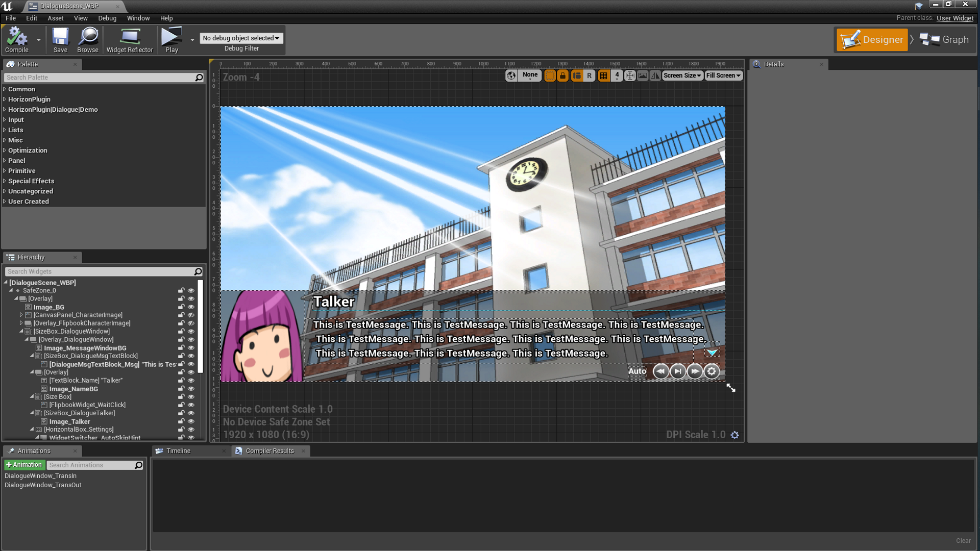Click the settings gear icon in dialogue
The image size is (980, 551).
pyautogui.click(x=712, y=371)
